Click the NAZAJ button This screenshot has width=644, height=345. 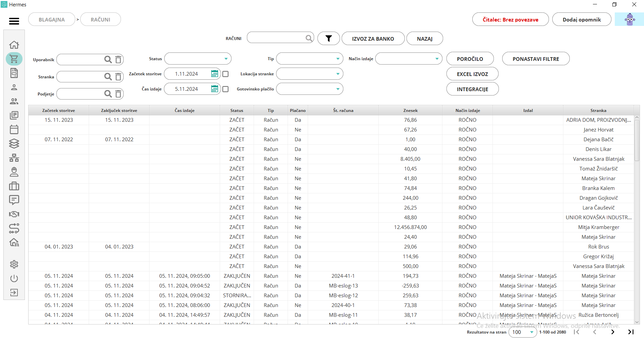click(x=425, y=38)
